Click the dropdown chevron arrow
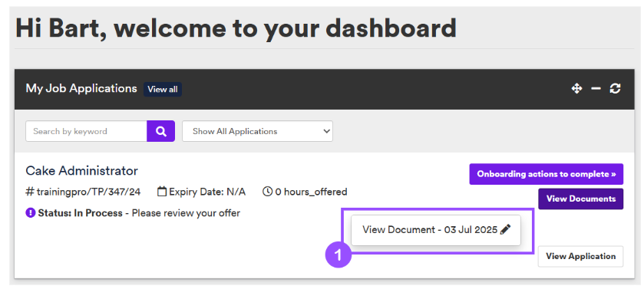The width and height of the screenshot is (644, 289). click(x=326, y=131)
